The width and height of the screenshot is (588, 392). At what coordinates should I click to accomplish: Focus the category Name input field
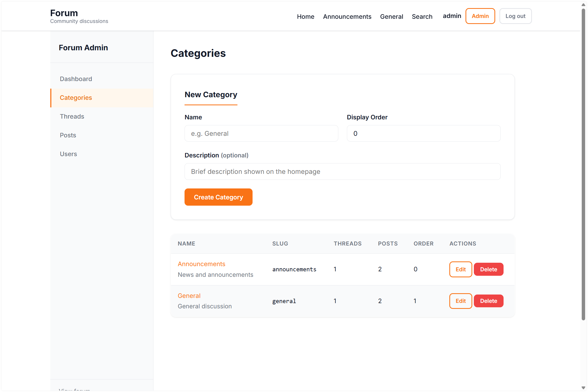point(261,133)
